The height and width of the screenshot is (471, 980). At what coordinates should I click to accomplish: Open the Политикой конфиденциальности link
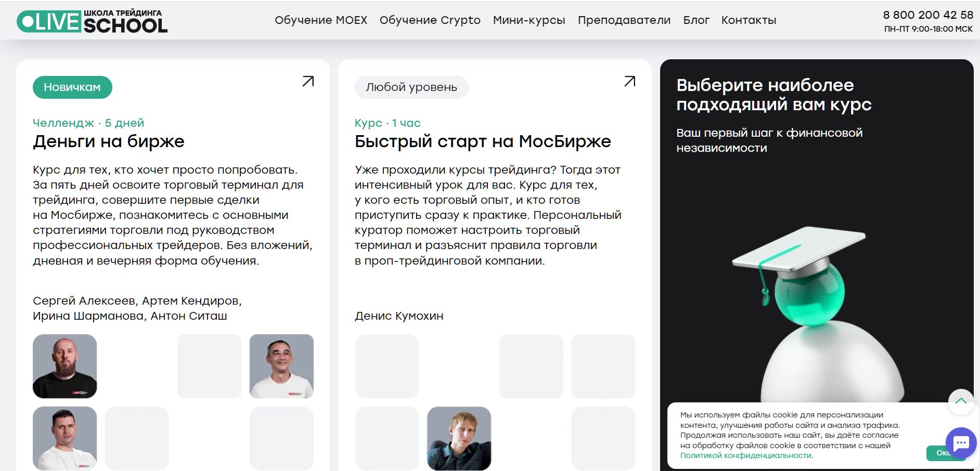[x=746, y=455]
